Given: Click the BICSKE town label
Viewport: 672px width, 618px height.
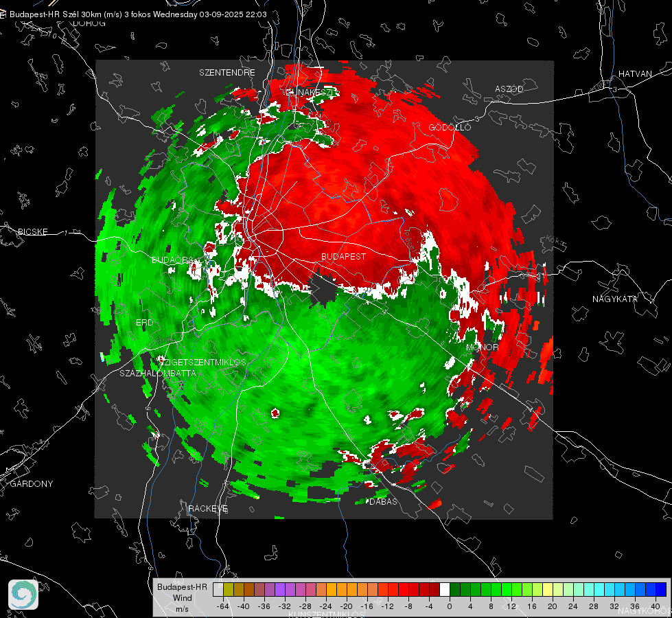Looking at the screenshot, I should (x=32, y=231).
